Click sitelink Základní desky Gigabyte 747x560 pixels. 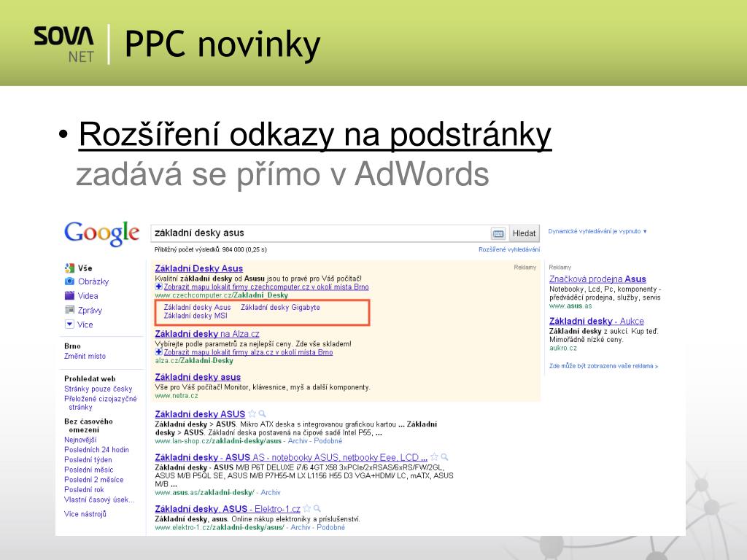(280, 307)
